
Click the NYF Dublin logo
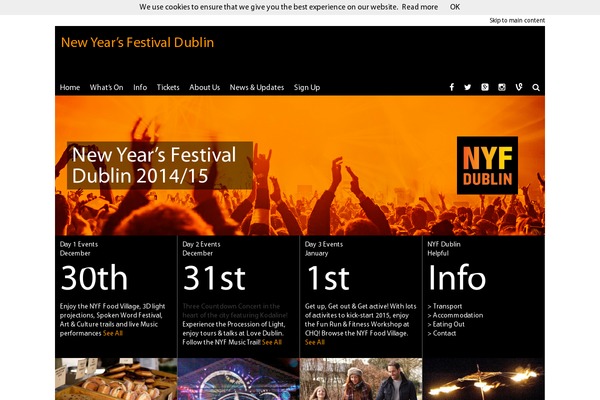[487, 165]
